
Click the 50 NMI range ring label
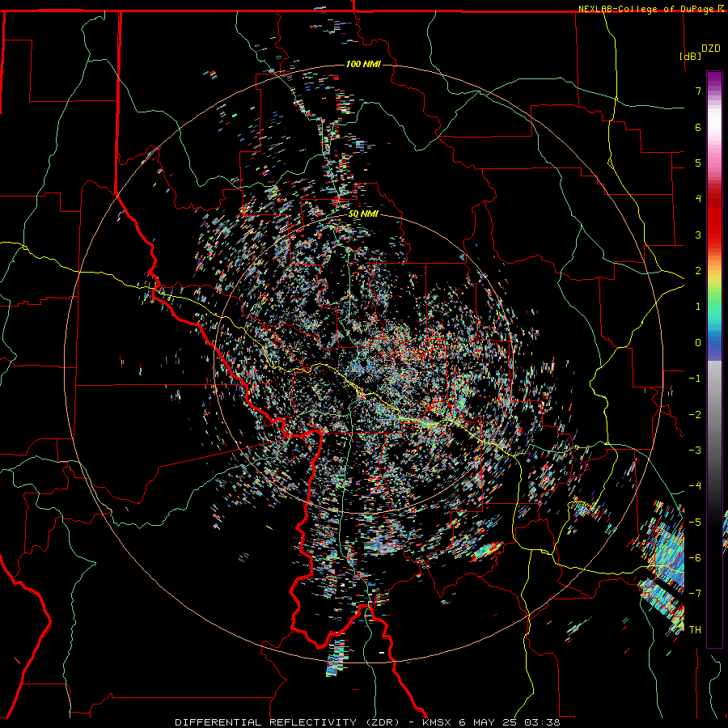click(363, 214)
